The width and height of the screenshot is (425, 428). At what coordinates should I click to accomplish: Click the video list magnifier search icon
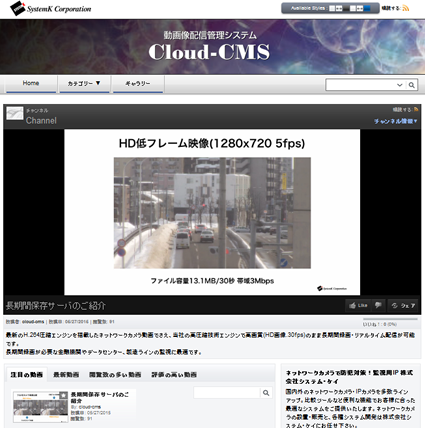click(266, 393)
